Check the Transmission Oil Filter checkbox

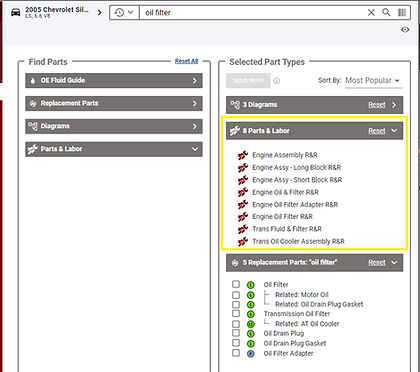click(236, 313)
